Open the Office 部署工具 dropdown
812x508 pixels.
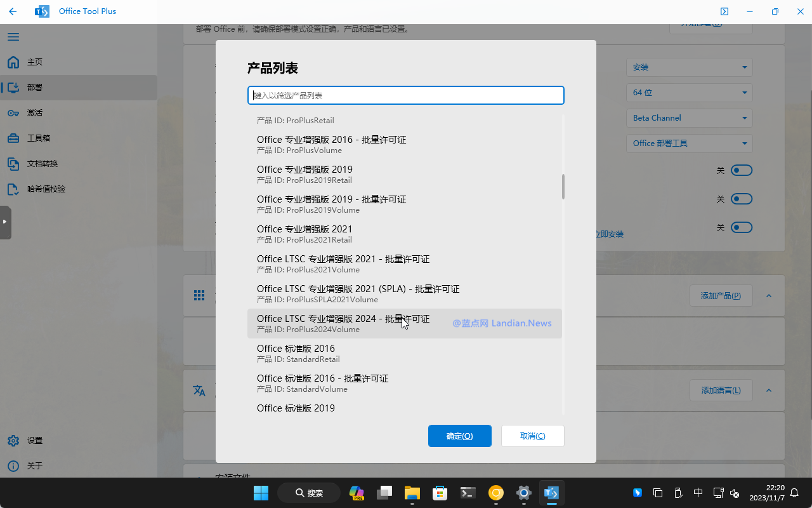[689, 144]
